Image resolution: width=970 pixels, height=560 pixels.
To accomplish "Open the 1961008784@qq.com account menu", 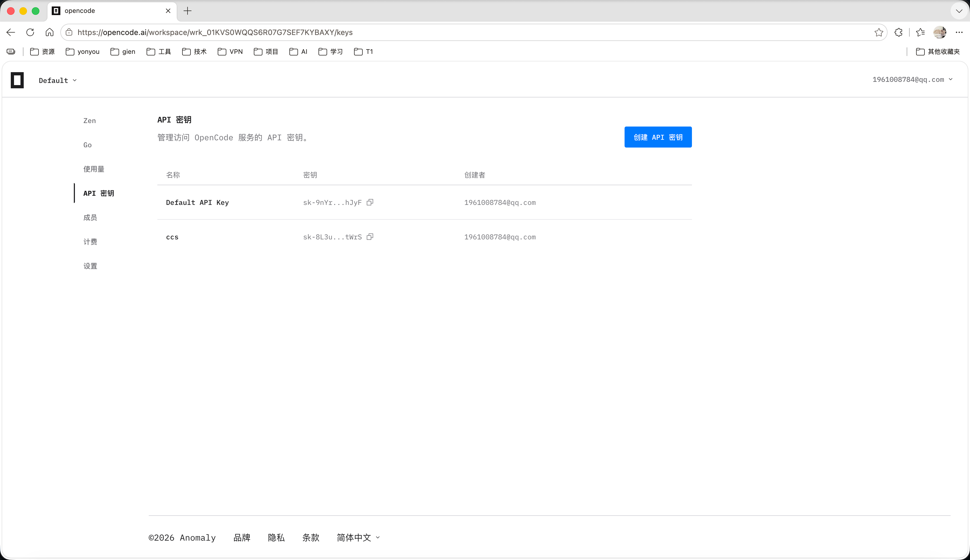I will click(912, 79).
